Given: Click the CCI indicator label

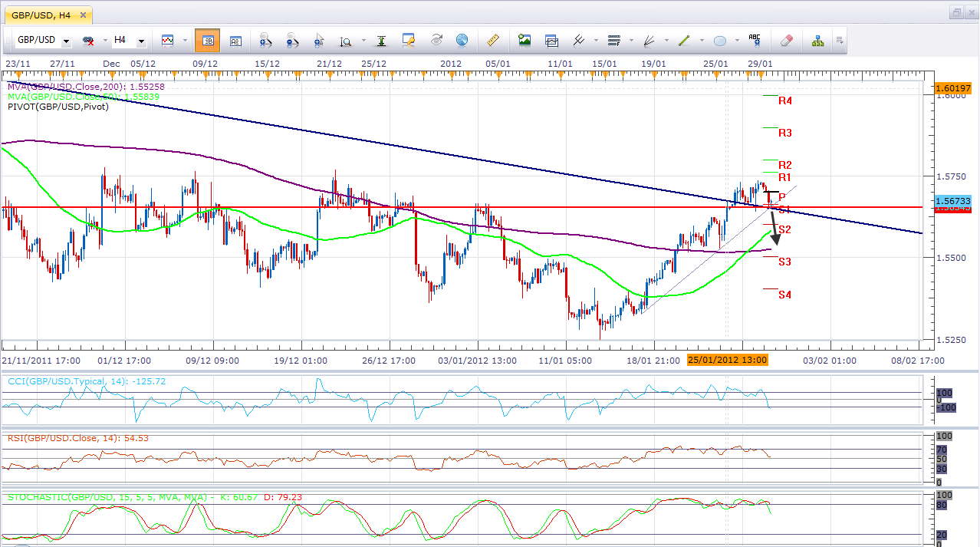Looking at the screenshot, I should (87, 381).
